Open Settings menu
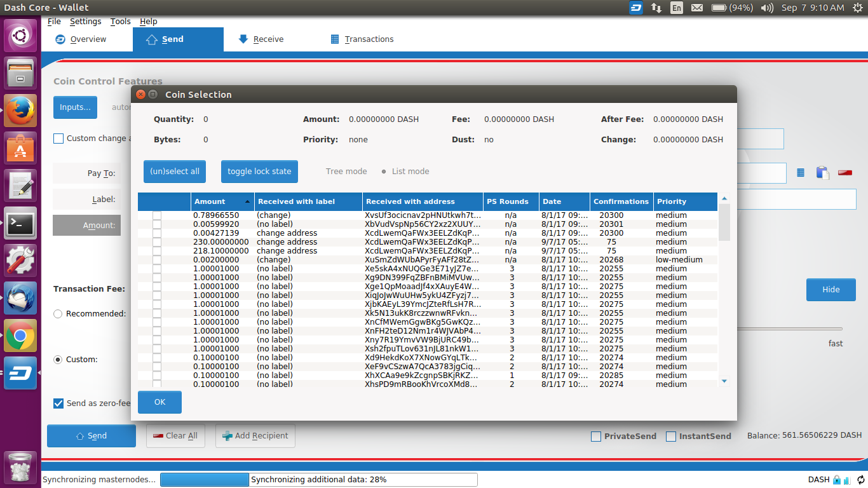 pyautogui.click(x=85, y=21)
